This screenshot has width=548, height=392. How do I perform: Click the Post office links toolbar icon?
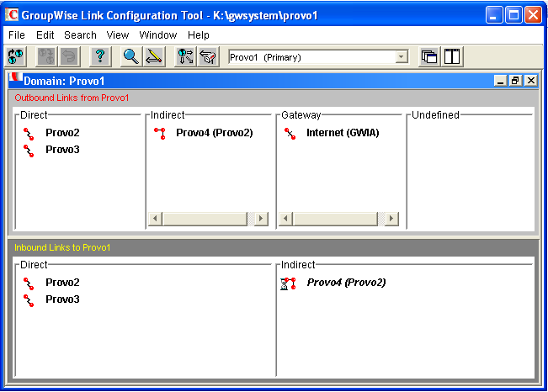pos(208,56)
